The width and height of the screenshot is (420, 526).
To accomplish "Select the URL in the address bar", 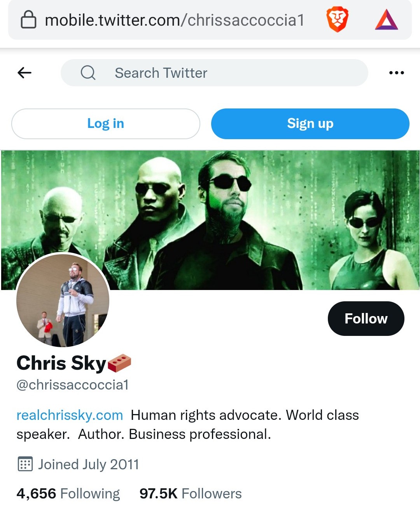I will point(174,20).
